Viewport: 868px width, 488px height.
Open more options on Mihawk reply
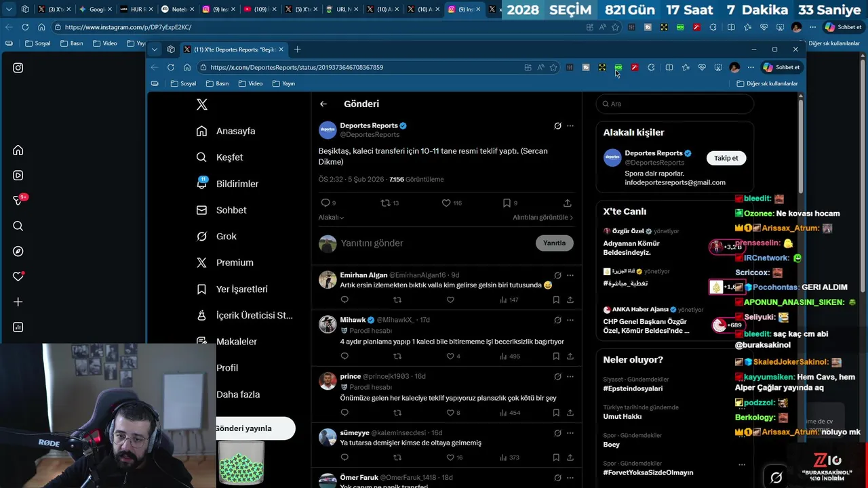[x=570, y=320]
